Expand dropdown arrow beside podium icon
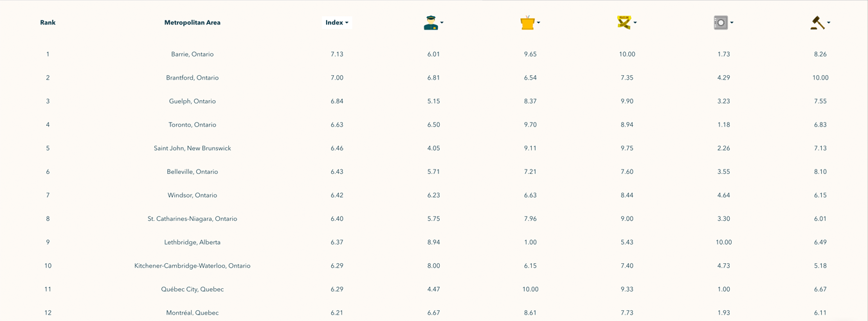The height and width of the screenshot is (321, 868). pyautogui.click(x=539, y=23)
